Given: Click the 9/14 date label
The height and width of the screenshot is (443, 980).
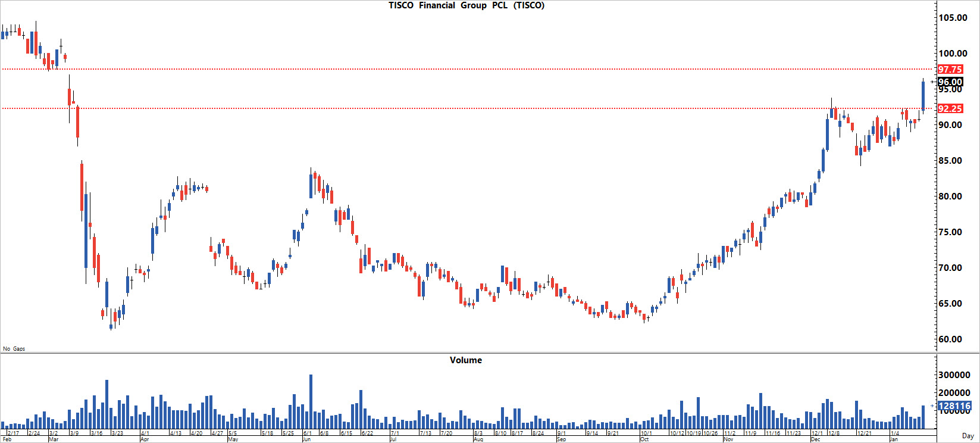Looking at the screenshot, I should (592, 433).
